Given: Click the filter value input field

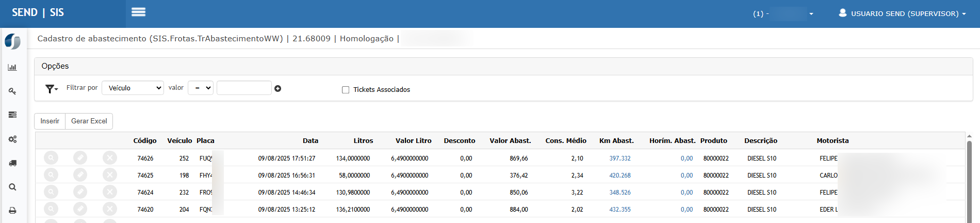Looking at the screenshot, I should [244, 88].
